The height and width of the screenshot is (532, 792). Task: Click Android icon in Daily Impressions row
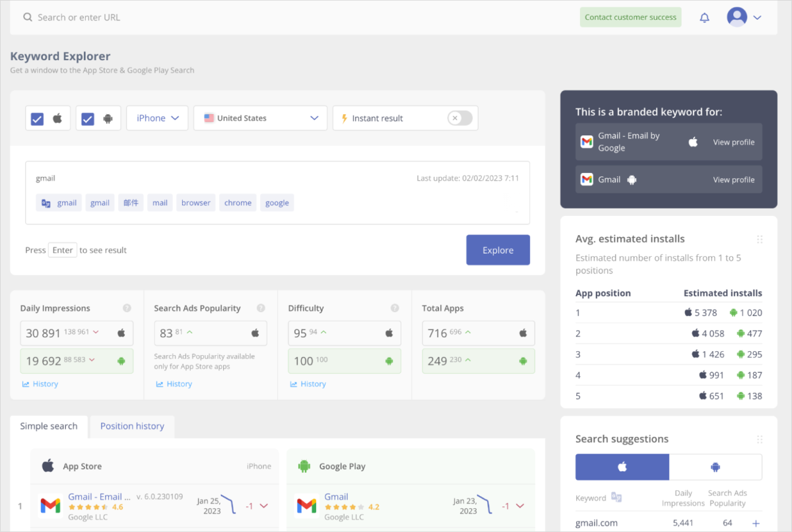click(x=121, y=361)
